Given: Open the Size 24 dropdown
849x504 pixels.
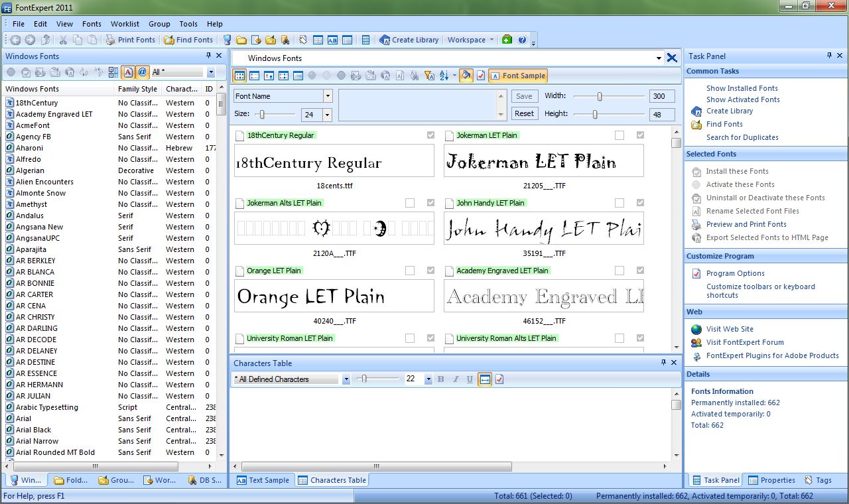Looking at the screenshot, I should (x=327, y=115).
